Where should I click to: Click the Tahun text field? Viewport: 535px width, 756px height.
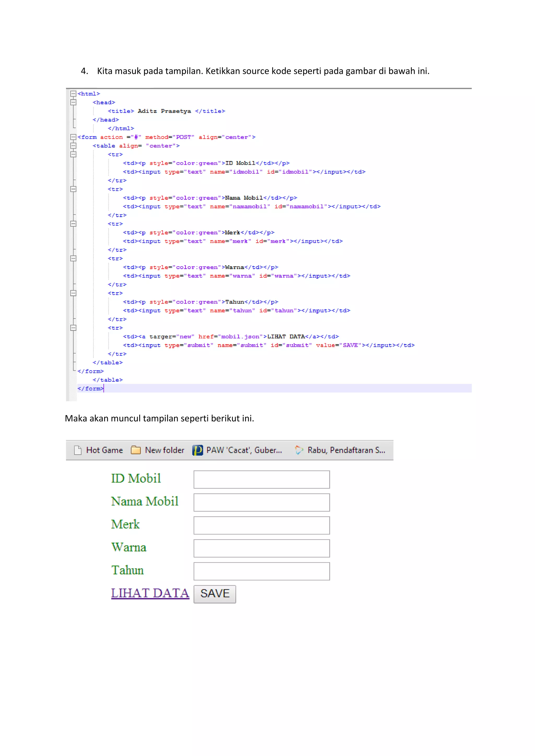click(261, 571)
